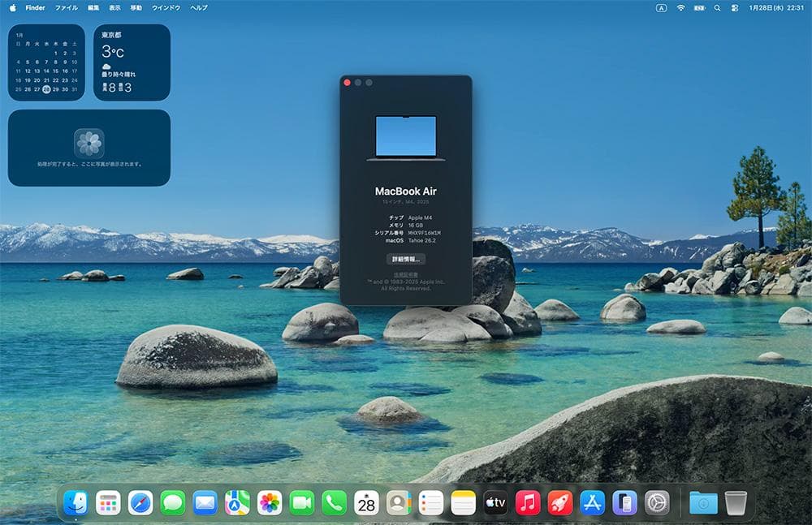This screenshot has width=812, height=525.
Task: Click the 詳細情報 button
Action: coord(406,260)
